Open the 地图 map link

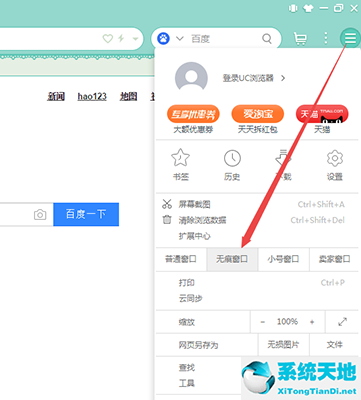click(129, 96)
